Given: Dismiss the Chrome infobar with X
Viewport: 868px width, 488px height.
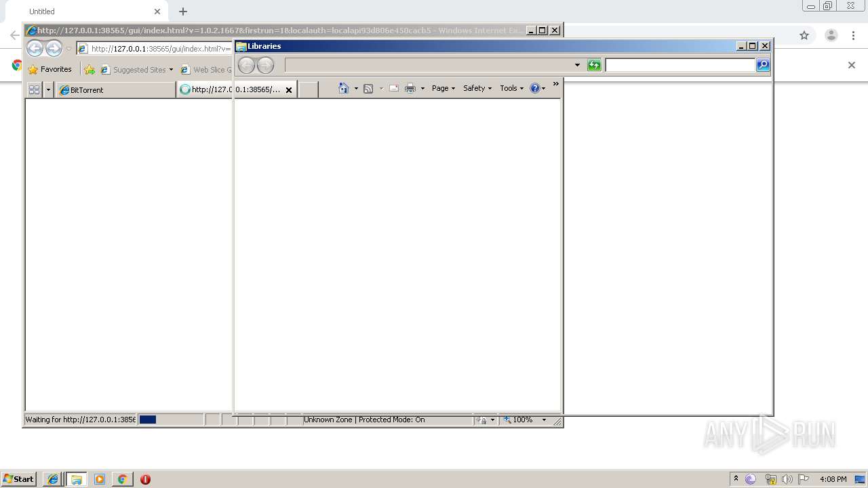Looking at the screenshot, I should (x=852, y=65).
